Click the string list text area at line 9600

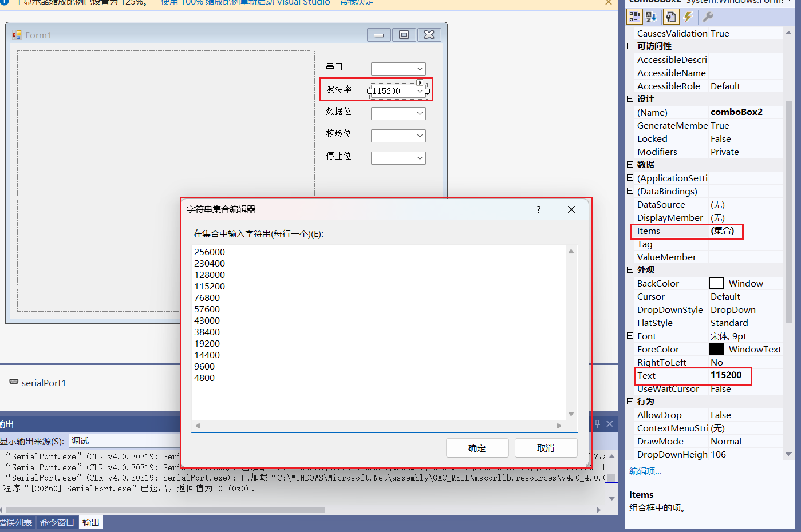[204, 366]
